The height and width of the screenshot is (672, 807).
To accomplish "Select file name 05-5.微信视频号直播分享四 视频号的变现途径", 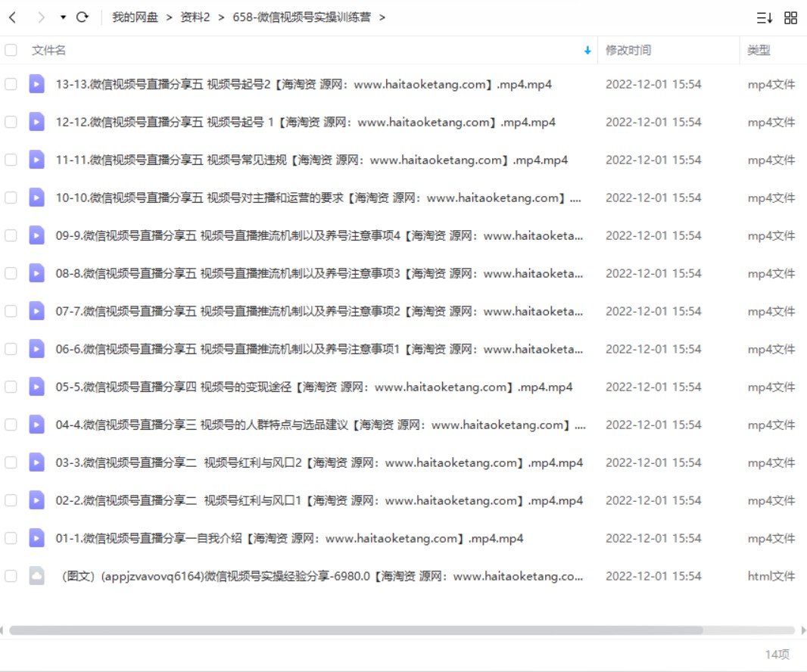I will 314,387.
